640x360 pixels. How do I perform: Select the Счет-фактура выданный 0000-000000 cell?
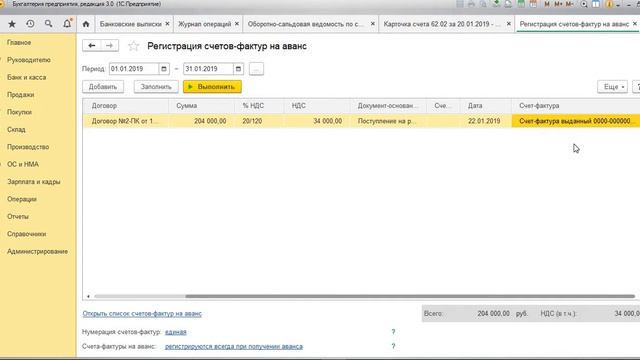(576, 121)
